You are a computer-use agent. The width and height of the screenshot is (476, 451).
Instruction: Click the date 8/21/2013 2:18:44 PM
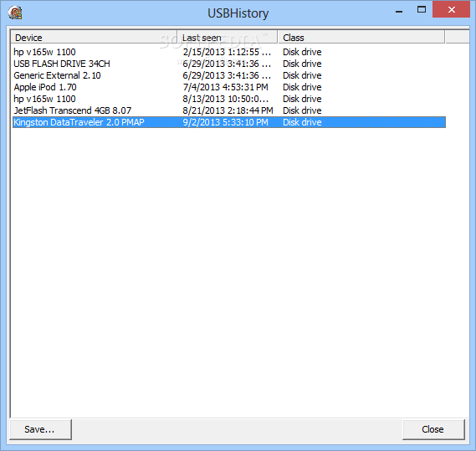point(228,110)
